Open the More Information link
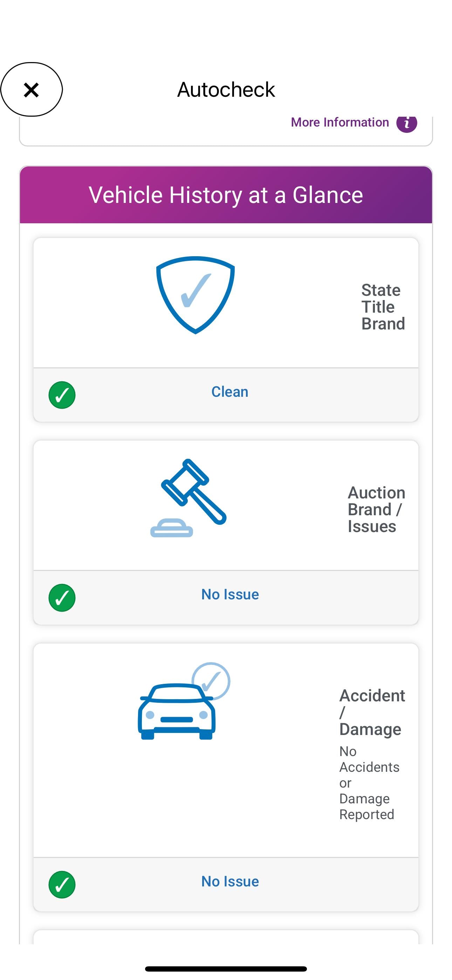Image resolution: width=452 pixels, height=980 pixels. click(x=340, y=123)
